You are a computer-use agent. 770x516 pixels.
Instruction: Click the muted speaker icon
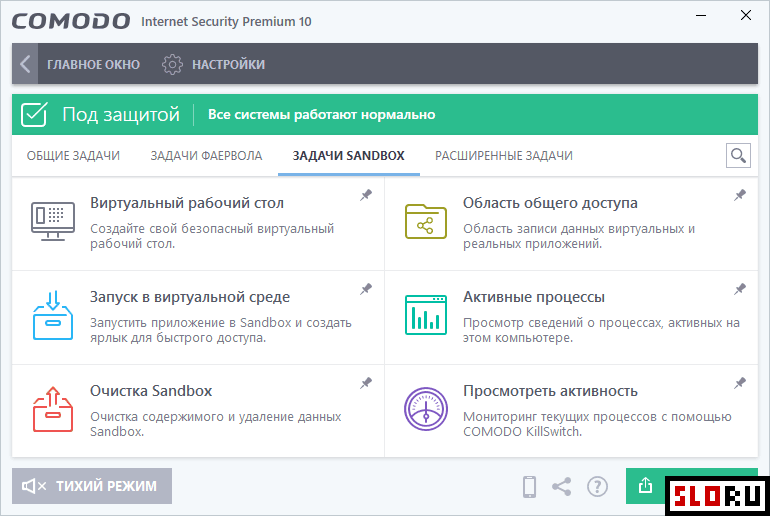34,486
